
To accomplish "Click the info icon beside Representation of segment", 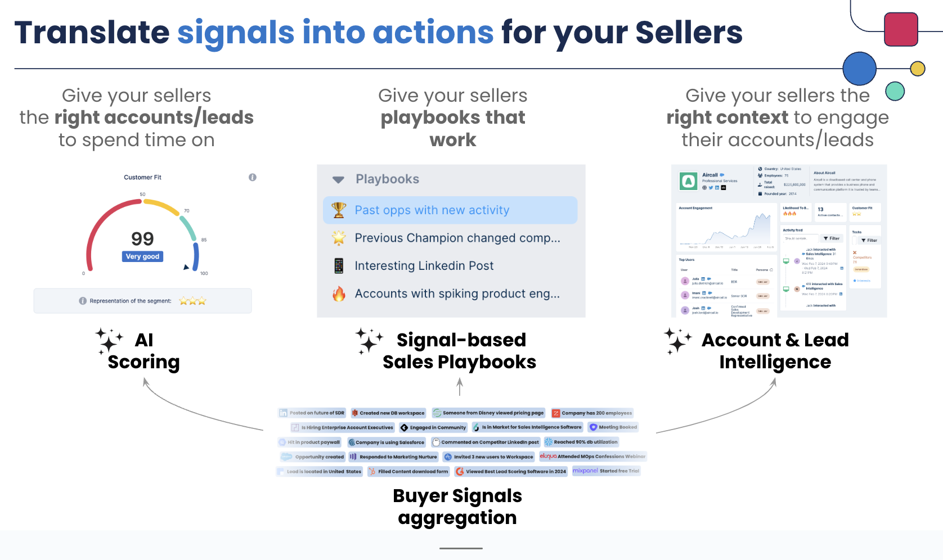I will pos(83,301).
